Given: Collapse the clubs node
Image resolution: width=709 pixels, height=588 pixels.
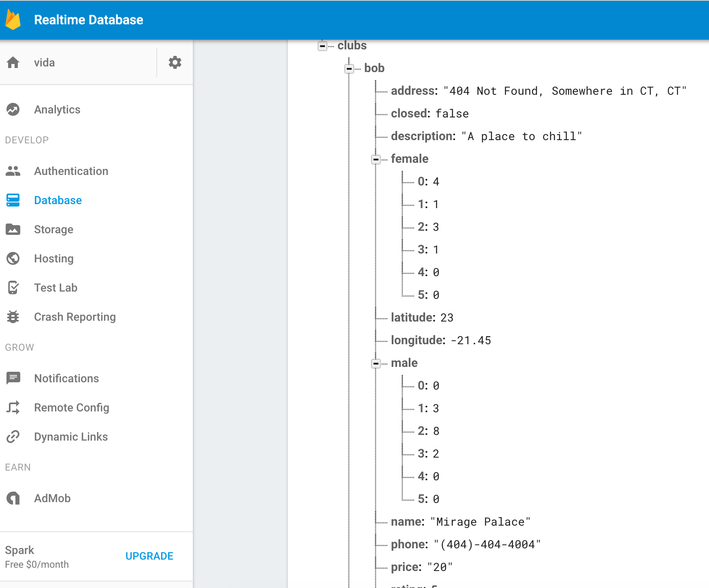Looking at the screenshot, I should (x=322, y=46).
